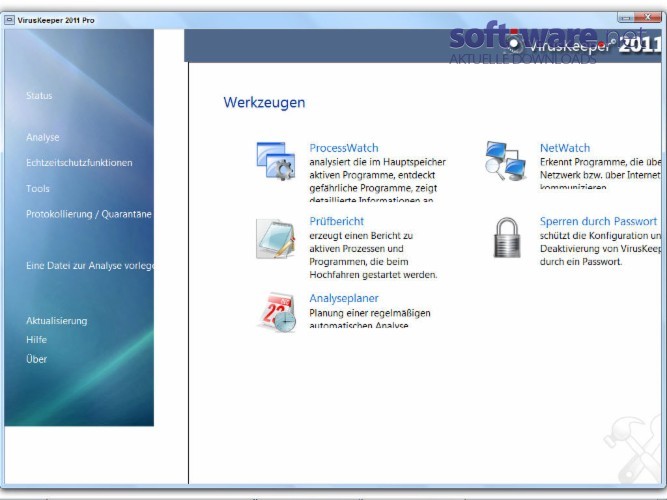Click the window system icon in title bar
The image size is (667, 500).
click(9, 20)
